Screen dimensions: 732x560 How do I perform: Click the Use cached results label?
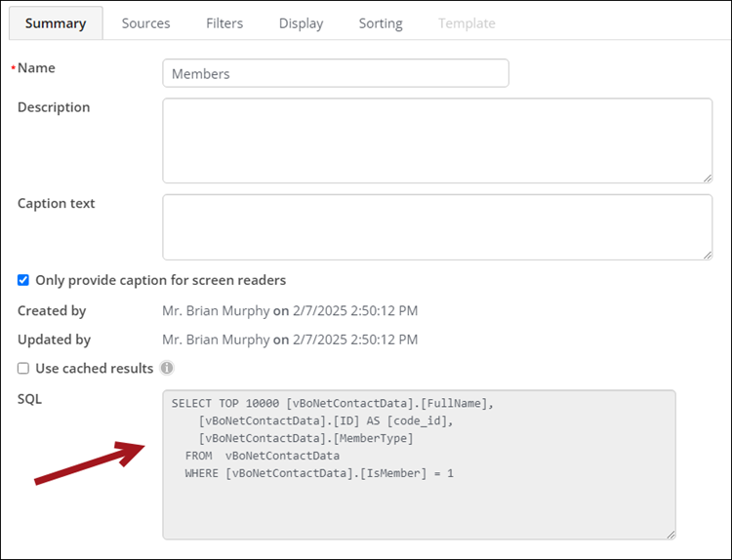95,368
